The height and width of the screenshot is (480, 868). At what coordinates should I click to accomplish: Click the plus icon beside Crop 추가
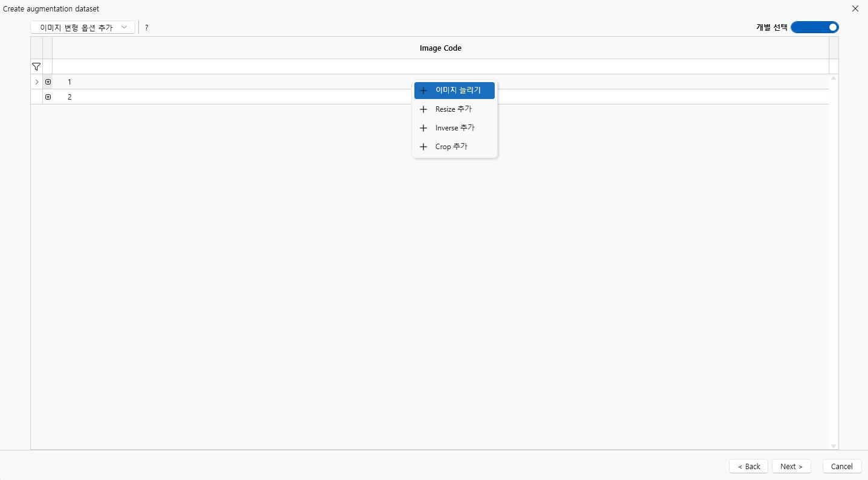pyautogui.click(x=423, y=147)
